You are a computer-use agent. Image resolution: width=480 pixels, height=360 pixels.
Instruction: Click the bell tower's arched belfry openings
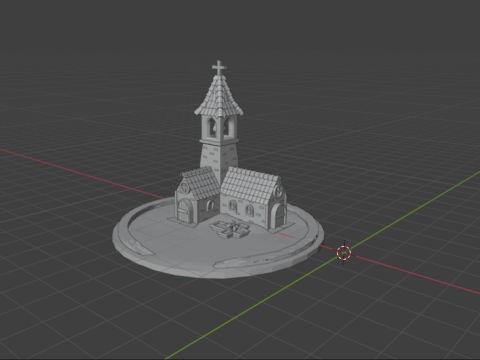coord(219,128)
